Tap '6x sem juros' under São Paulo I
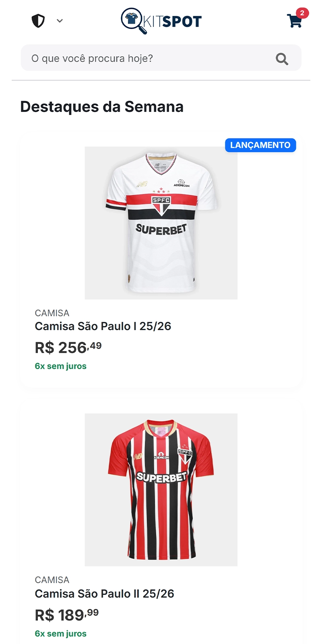 tap(61, 366)
